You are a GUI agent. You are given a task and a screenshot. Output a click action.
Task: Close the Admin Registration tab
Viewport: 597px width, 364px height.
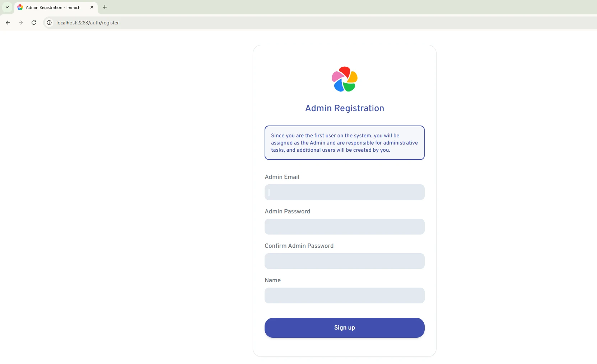coord(92,7)
